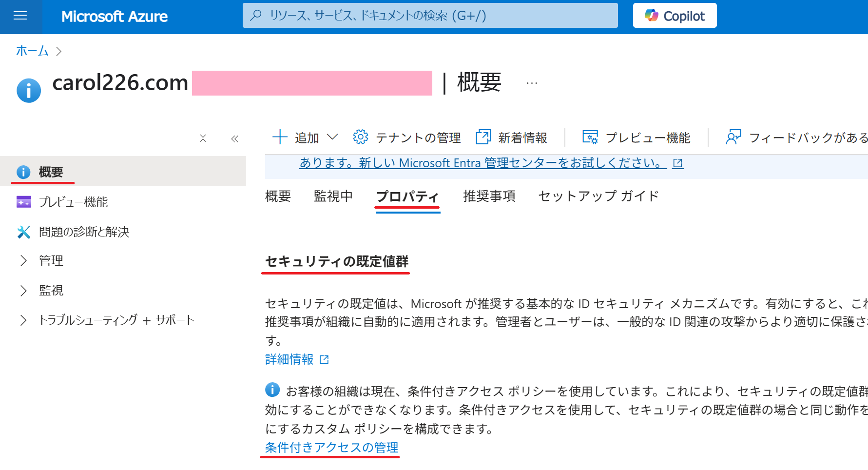
Task: Click the carol226.com page title
Action: 120,82
